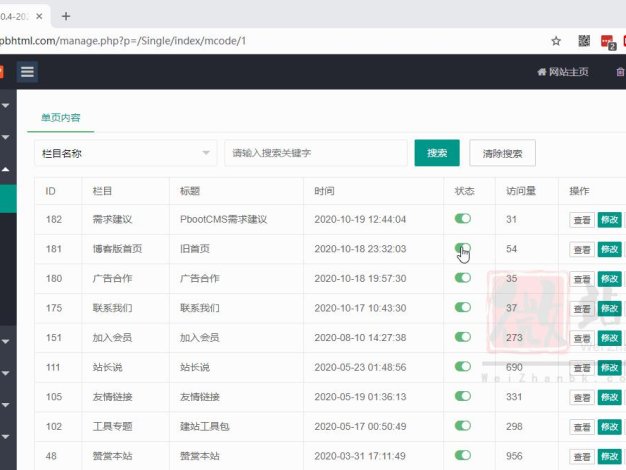Expand the first collapsed sidebar menu arrow
The image size is (626, 470).
6,105
